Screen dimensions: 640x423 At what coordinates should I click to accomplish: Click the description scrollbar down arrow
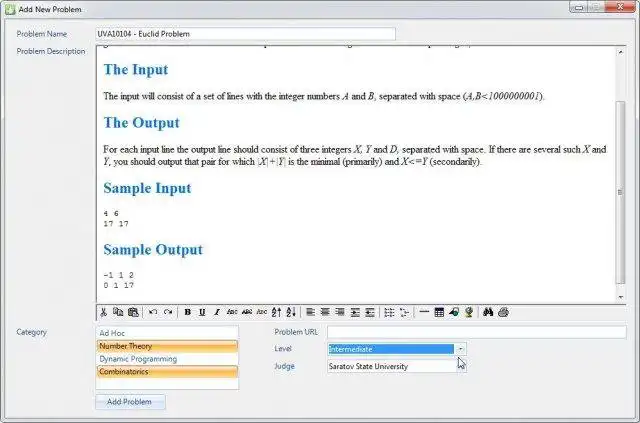click(621, 297)
